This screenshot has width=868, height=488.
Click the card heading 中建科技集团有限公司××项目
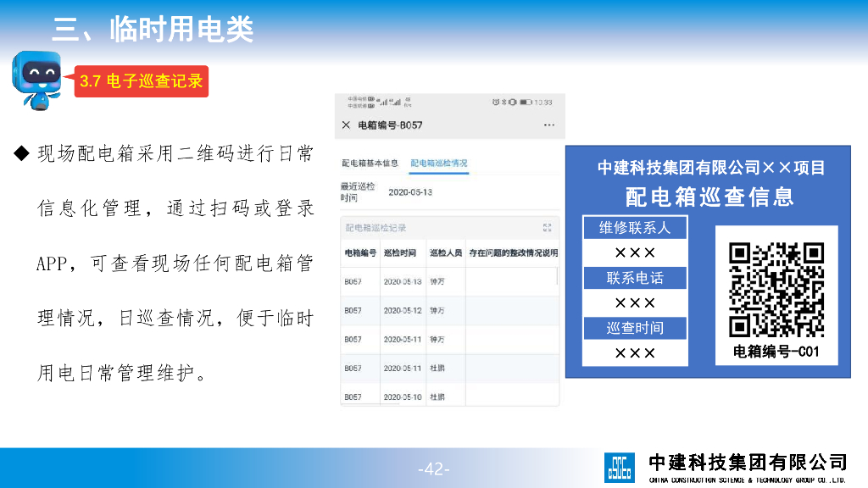point(711,168)
